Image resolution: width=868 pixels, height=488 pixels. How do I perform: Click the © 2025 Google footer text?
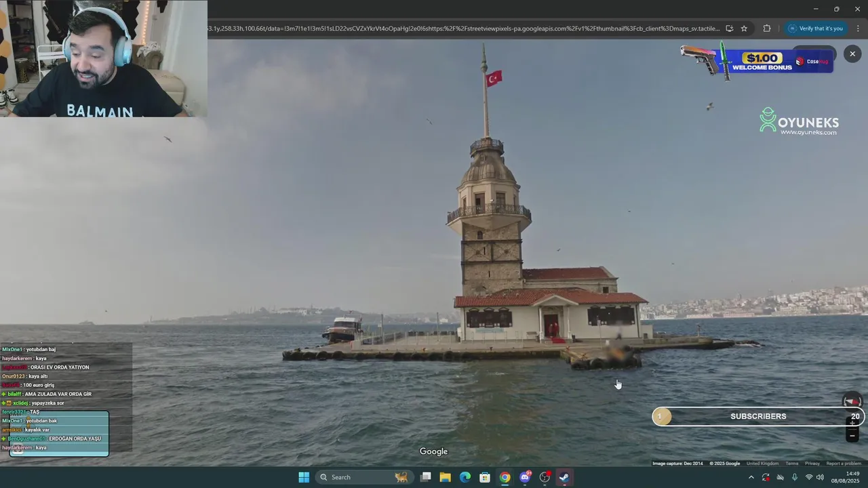pos(724,464)
